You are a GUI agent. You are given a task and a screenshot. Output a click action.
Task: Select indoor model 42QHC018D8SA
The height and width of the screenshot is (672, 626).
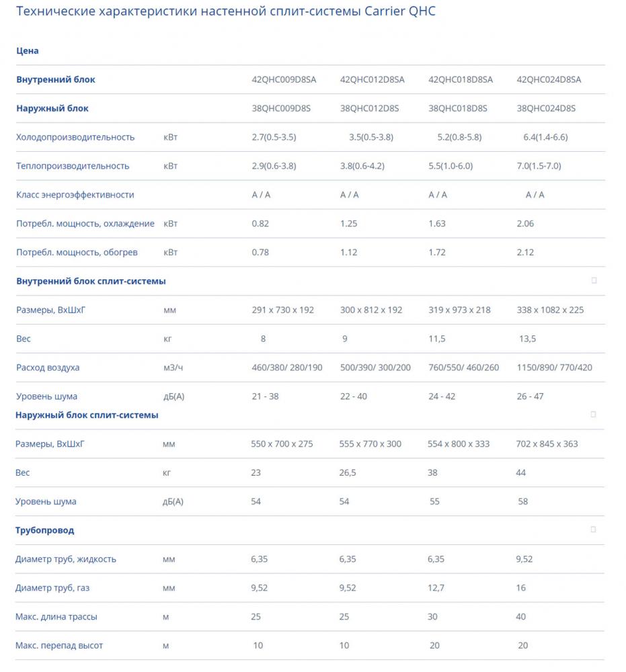[461, 79]
